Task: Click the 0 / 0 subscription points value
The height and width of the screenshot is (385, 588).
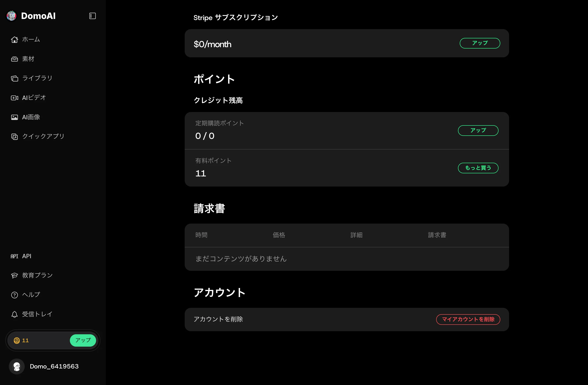Action: [x=205, y=136]
